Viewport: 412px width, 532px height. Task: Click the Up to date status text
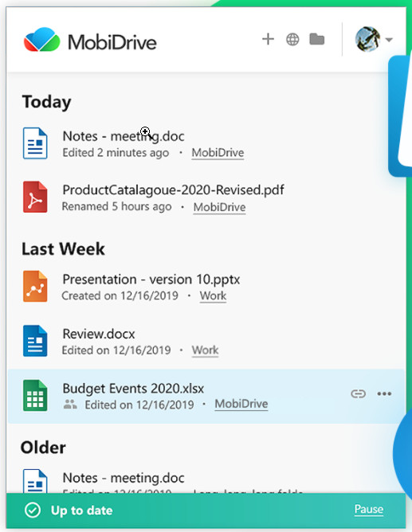coord(81,510)
